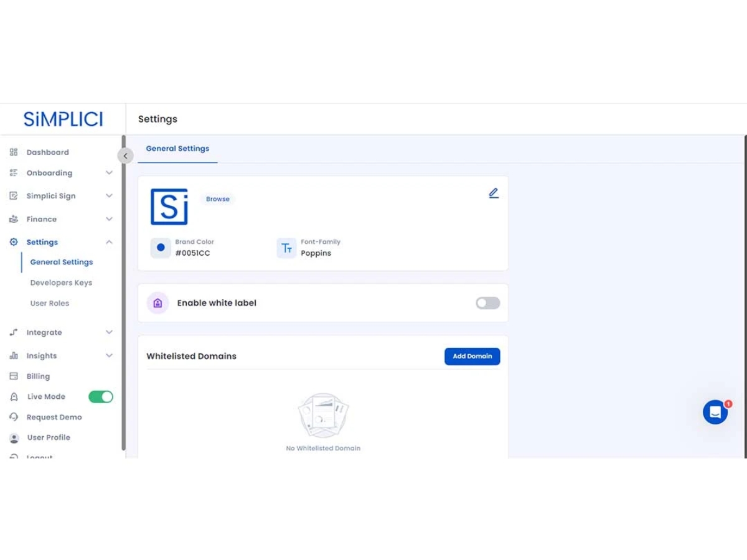
Task: Click the Poppins font-family value
Action: (x=316, y=253)
